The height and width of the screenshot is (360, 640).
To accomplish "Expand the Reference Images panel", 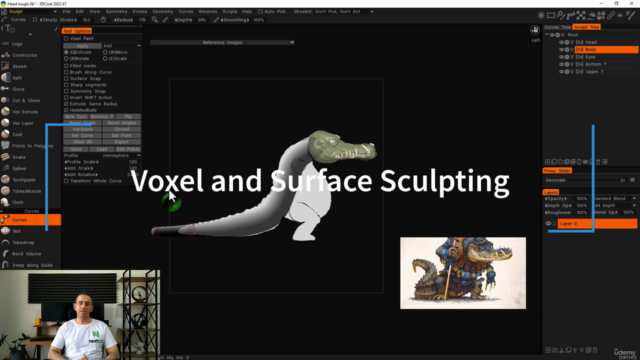I will coord(222,42).
